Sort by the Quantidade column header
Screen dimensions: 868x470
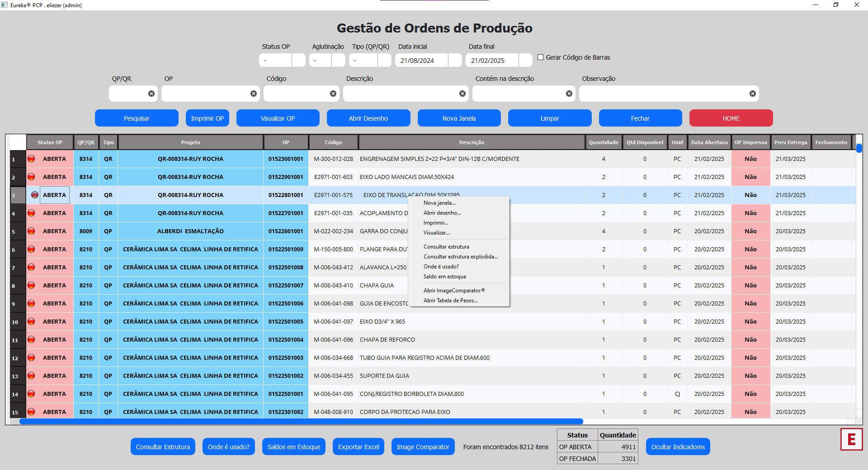[x=604, y=142]
